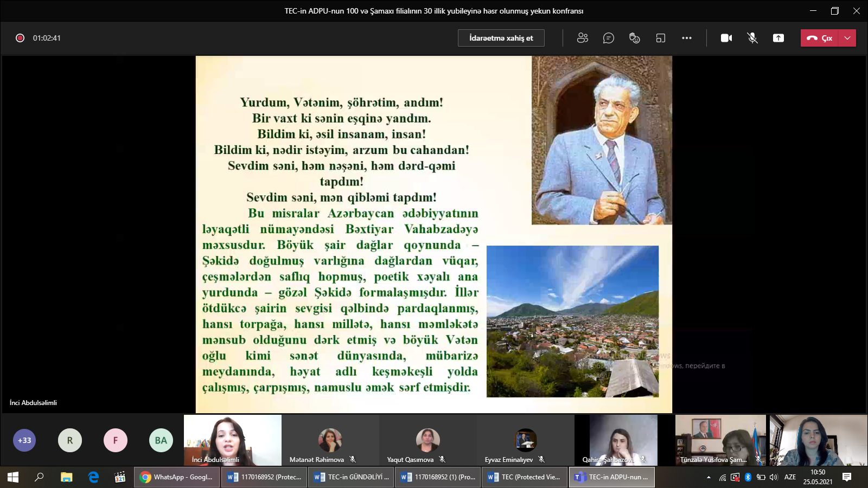Show hidden system tray icons
Viewport: 868px width, 488px height.
(709, 477)
